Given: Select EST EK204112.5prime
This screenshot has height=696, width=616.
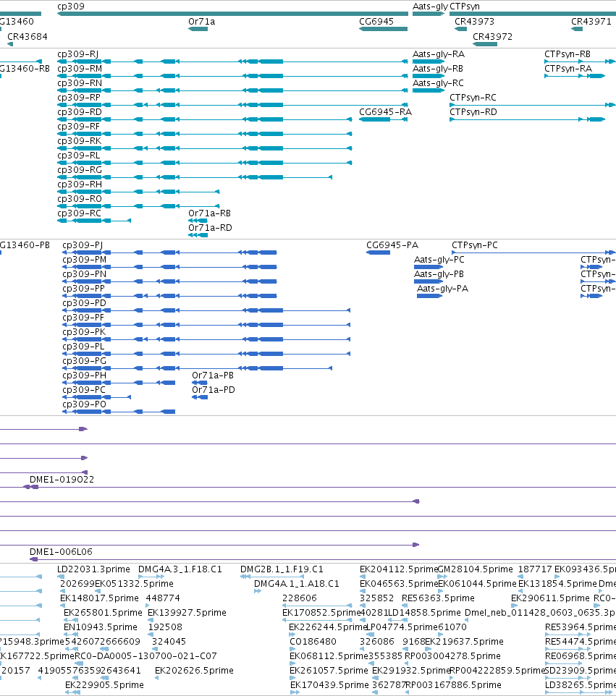Looking at the screenshot, I should coord(398,569).
